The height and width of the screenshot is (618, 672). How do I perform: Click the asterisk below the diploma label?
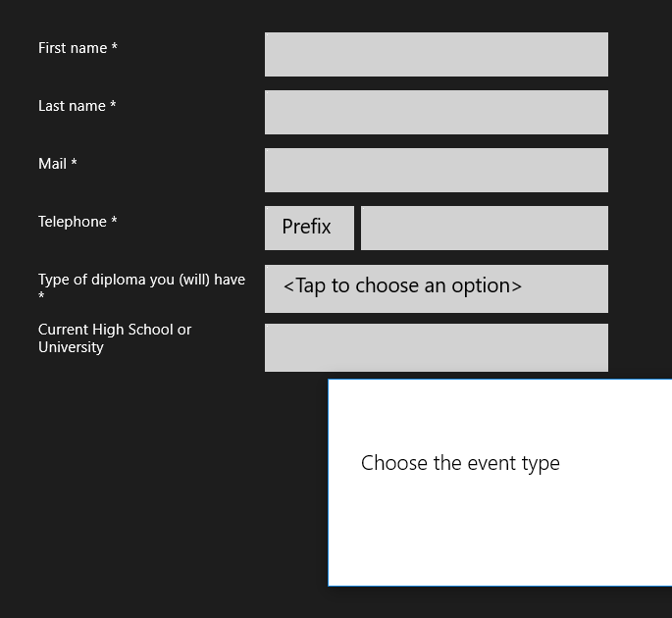click(x=41, y=295)
